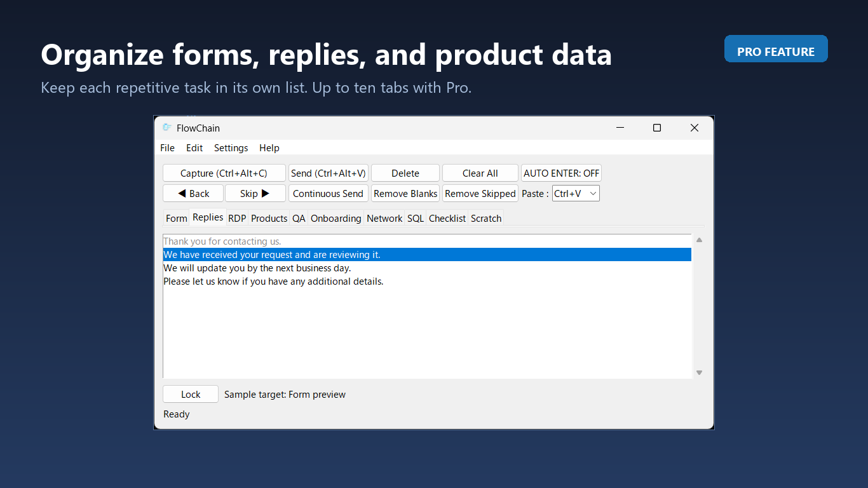Select the Replies tab

tap(208, 217)
